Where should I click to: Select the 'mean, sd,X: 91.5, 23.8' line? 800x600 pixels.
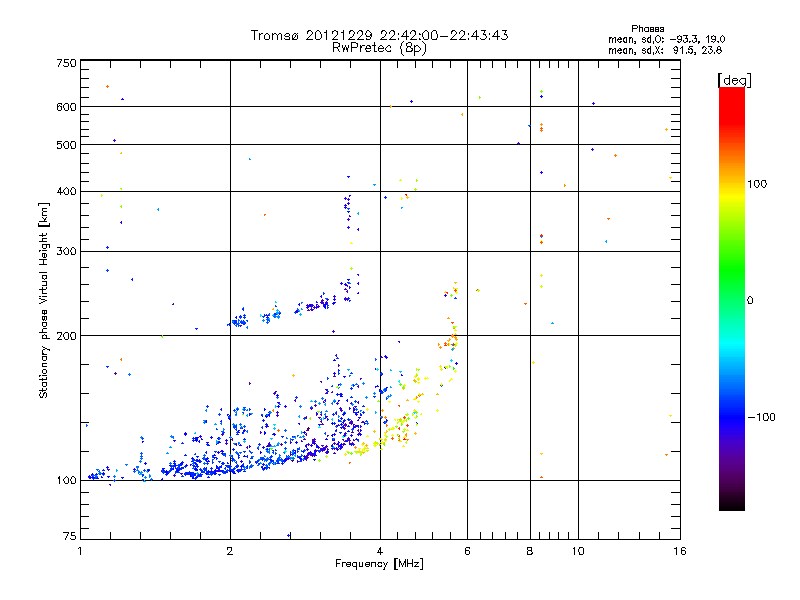[x=665, y=50]
